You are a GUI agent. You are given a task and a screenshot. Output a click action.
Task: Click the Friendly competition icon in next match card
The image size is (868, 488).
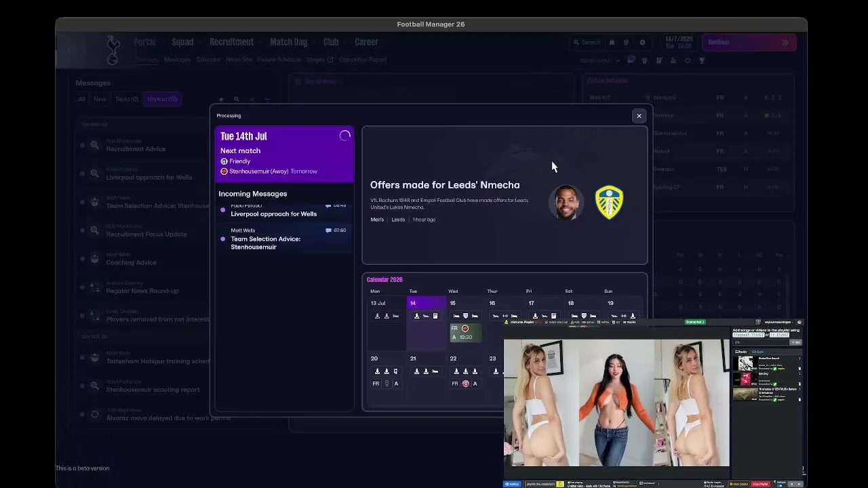click(x=224, y=161)
